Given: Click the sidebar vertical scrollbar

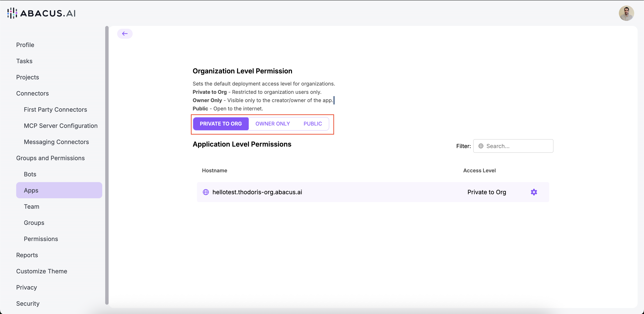Looking at the screenshot, I should [107, 165].
